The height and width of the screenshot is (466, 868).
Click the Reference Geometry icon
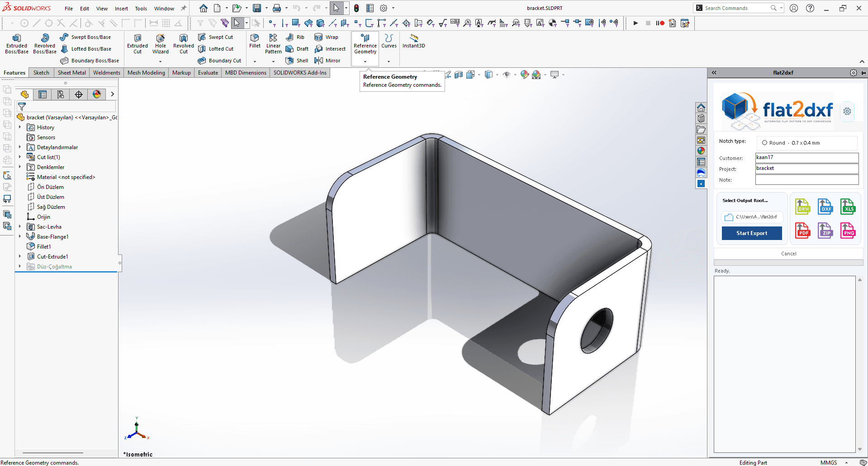tap(365, 38)
